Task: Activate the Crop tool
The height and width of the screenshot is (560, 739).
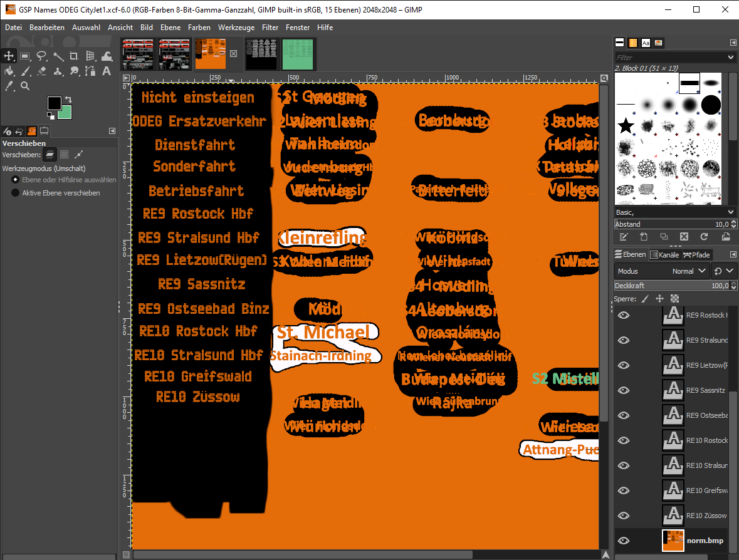Action: [x=74, y=56]
